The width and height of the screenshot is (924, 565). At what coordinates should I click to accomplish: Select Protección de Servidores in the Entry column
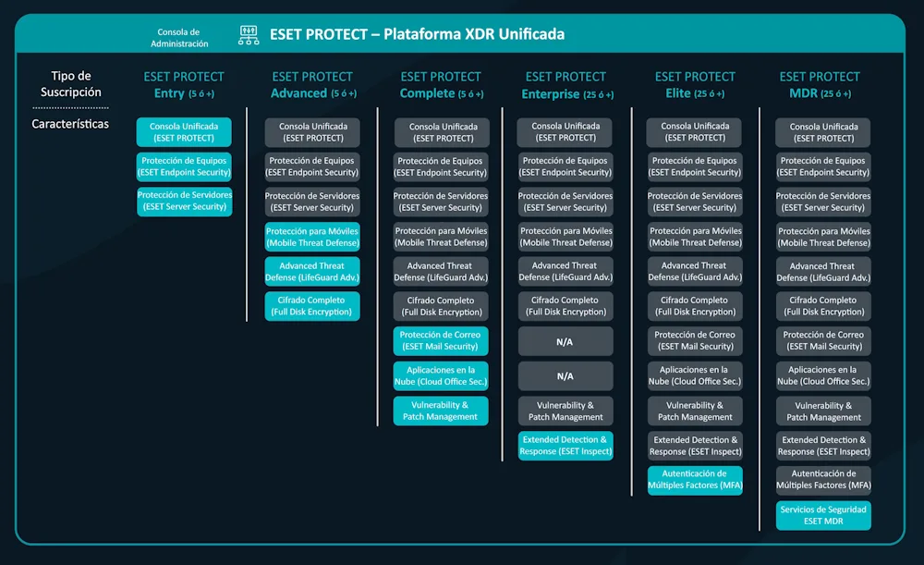coord(184,202)
